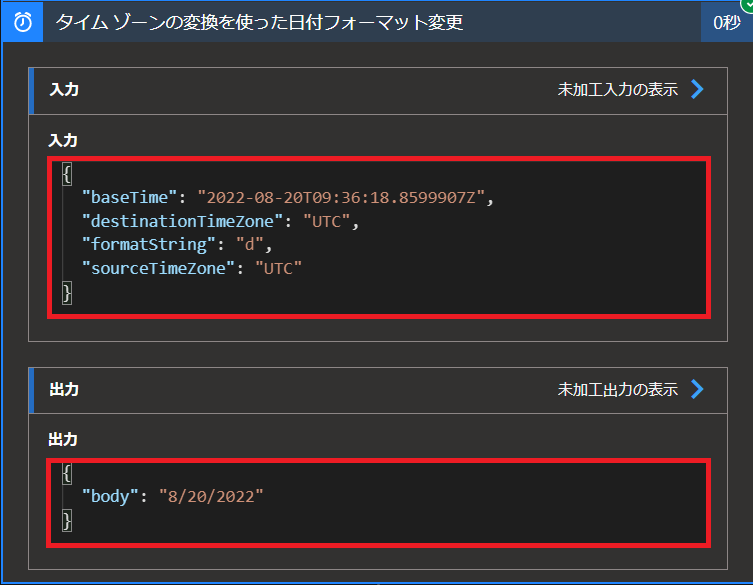This screenshot has width=753, height=585.
Task: Click the "baseTime" key
Action: [129, 197]
